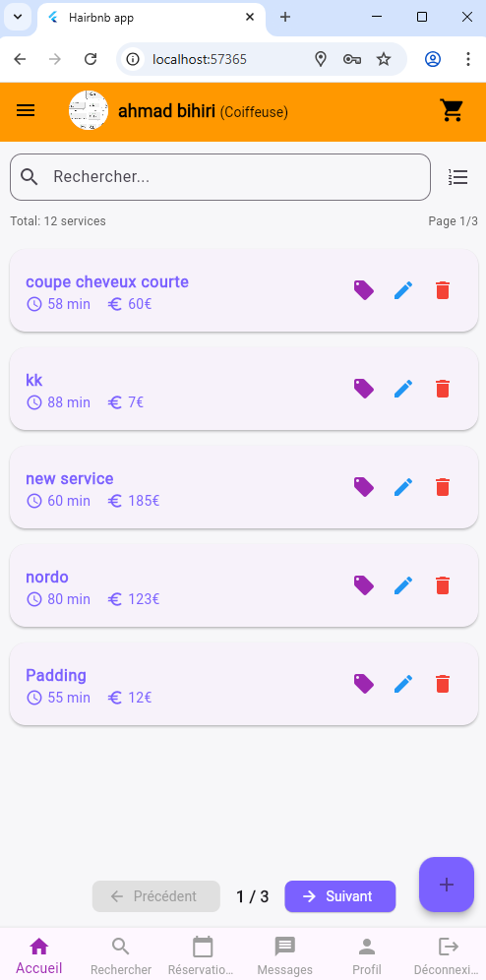Click the Déconnexion tab

coord(449,956)
